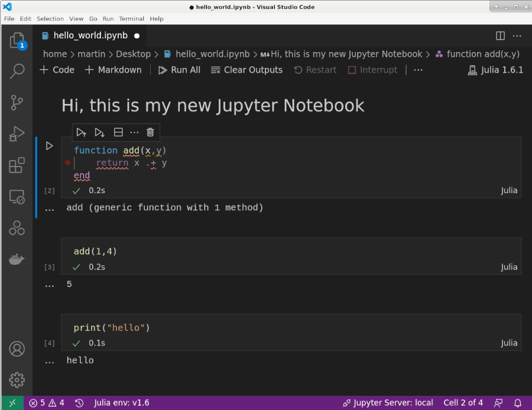532x410 pixels.
Task: Click the feedback icon in status bar
Action: (x=498, y=403)
